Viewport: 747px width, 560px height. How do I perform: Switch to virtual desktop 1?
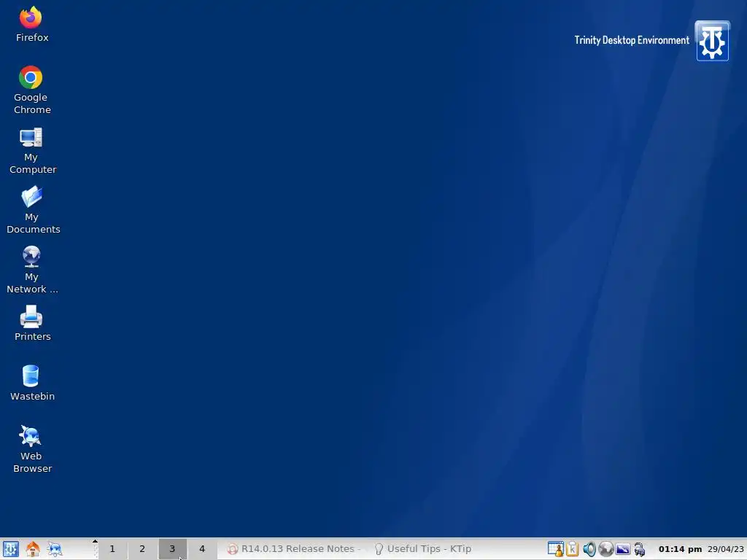point(112,549)
